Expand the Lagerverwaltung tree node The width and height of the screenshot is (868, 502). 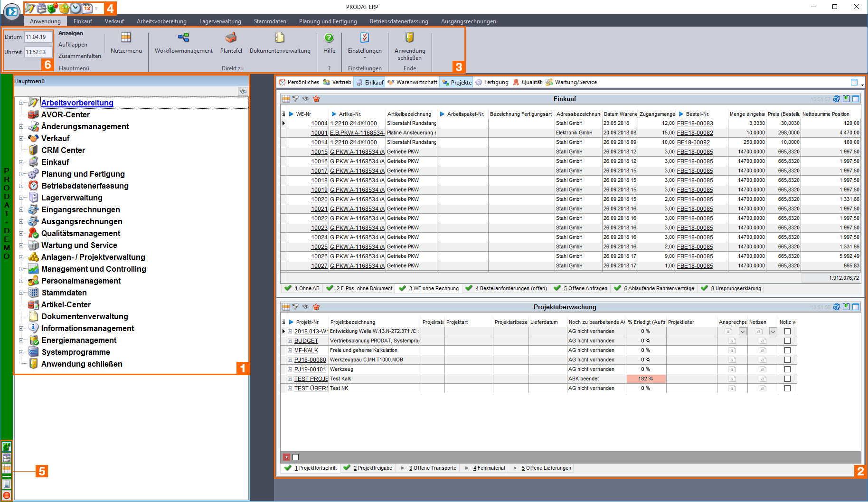[21, 198]
